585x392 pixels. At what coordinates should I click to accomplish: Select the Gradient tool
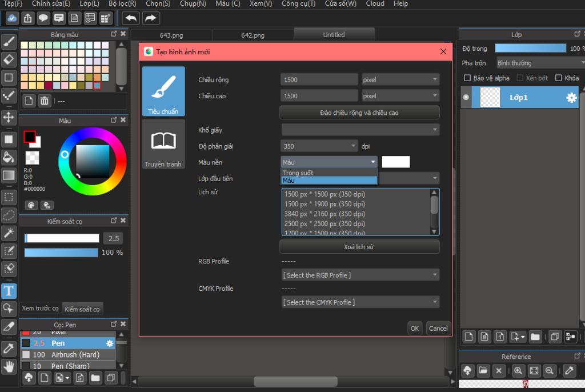(x=9, y=175)
